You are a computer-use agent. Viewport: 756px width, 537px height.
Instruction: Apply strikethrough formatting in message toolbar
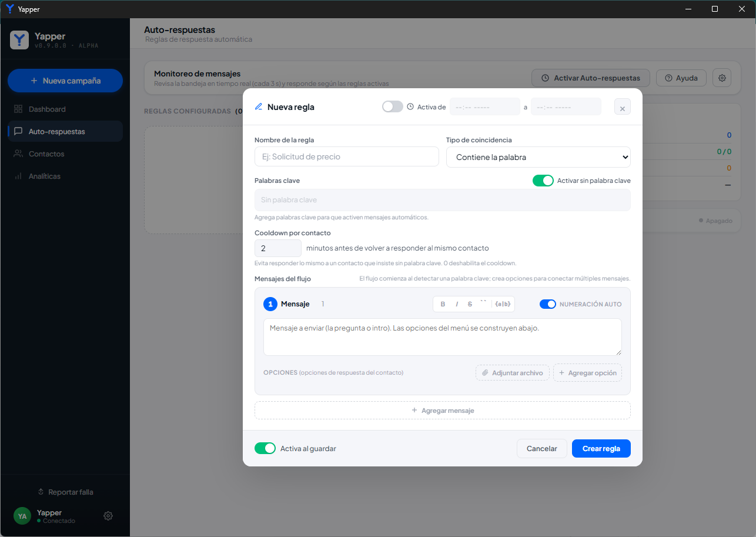click(470, 304)
